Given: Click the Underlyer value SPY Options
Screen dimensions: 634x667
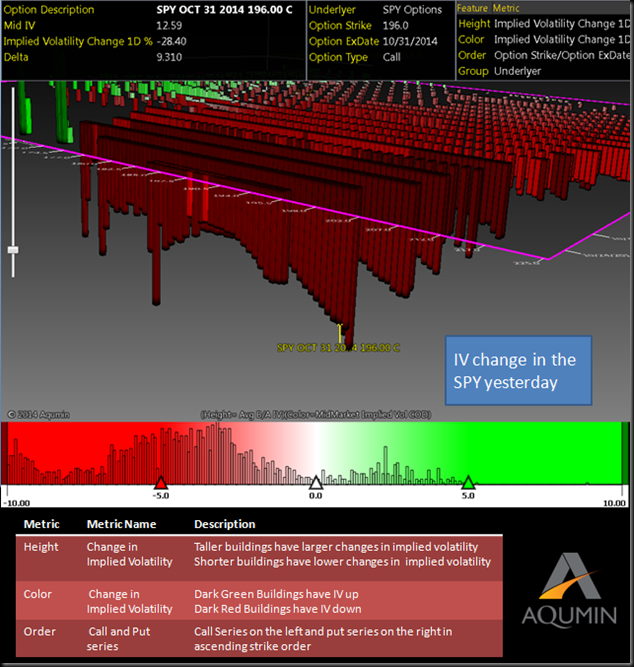Looking at the screenshot, I should point(412,10).
